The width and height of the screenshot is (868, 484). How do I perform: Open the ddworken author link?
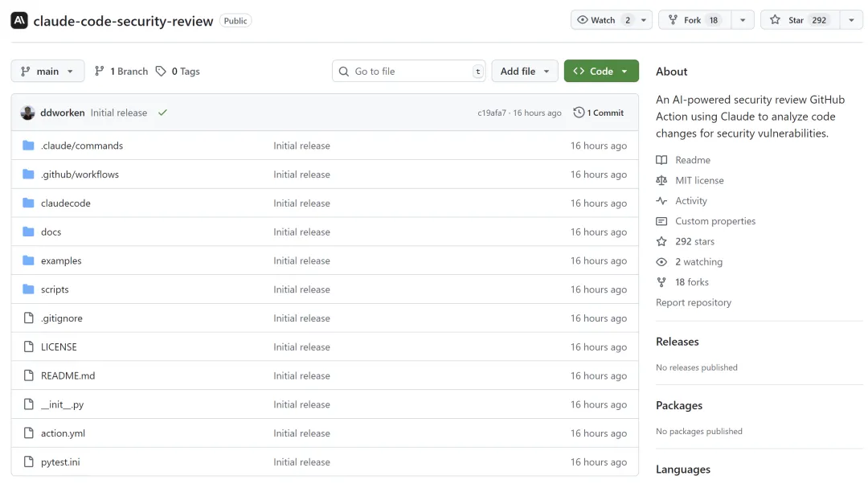click(63, 113)
